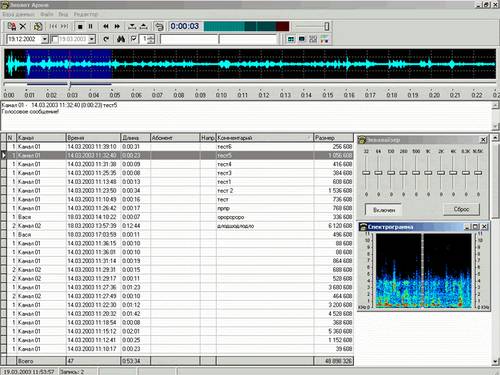The height and width of the screenshot is (375, 500).
Task: Open the 19.03.2003 end date dropdown
Action: 92,39
